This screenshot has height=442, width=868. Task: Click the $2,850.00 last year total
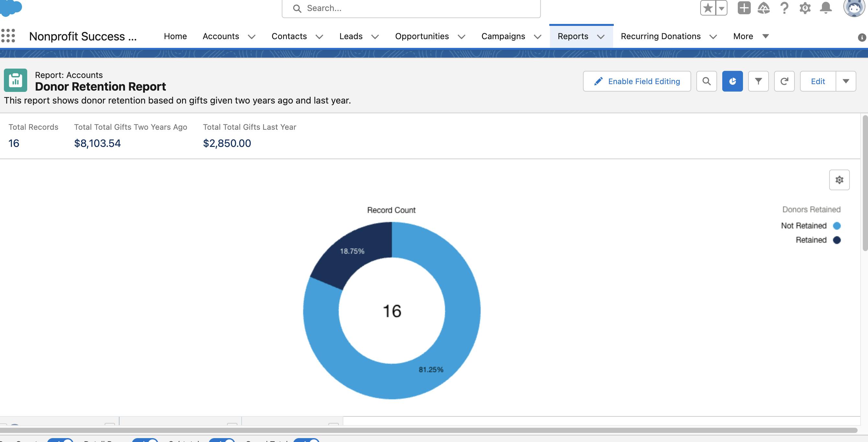[227, 143]
